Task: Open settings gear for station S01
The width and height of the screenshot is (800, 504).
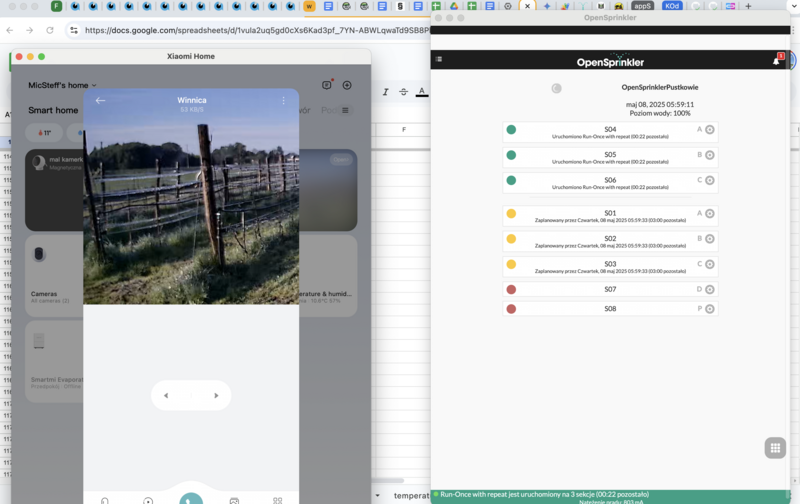Action: (x=710, y=214)
